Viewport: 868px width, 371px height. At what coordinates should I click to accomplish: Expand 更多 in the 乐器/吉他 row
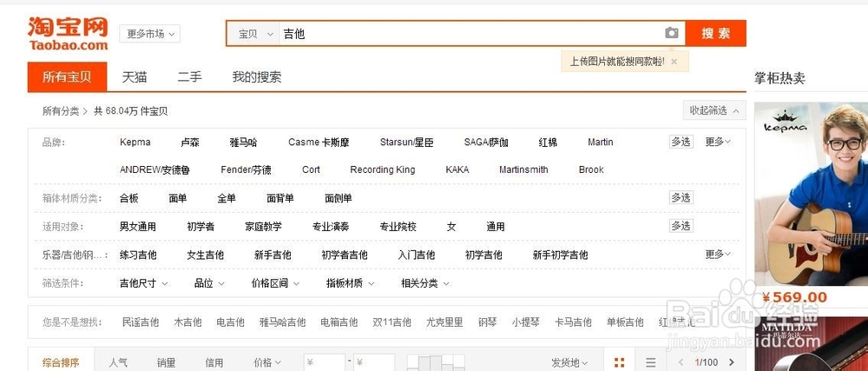click(718, 255)
